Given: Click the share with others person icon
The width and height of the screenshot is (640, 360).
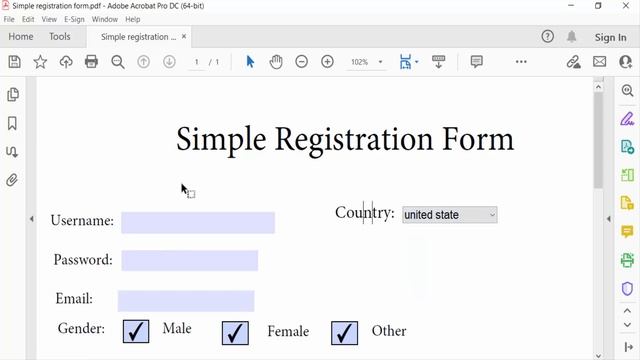Looking at the screenshot, I should pos(625,62).
